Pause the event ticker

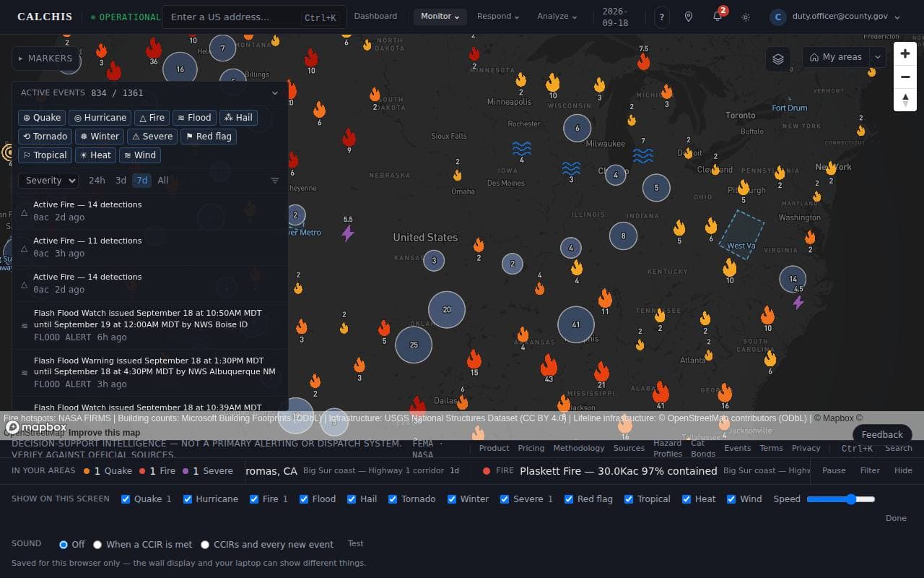[x=834, y=470]
